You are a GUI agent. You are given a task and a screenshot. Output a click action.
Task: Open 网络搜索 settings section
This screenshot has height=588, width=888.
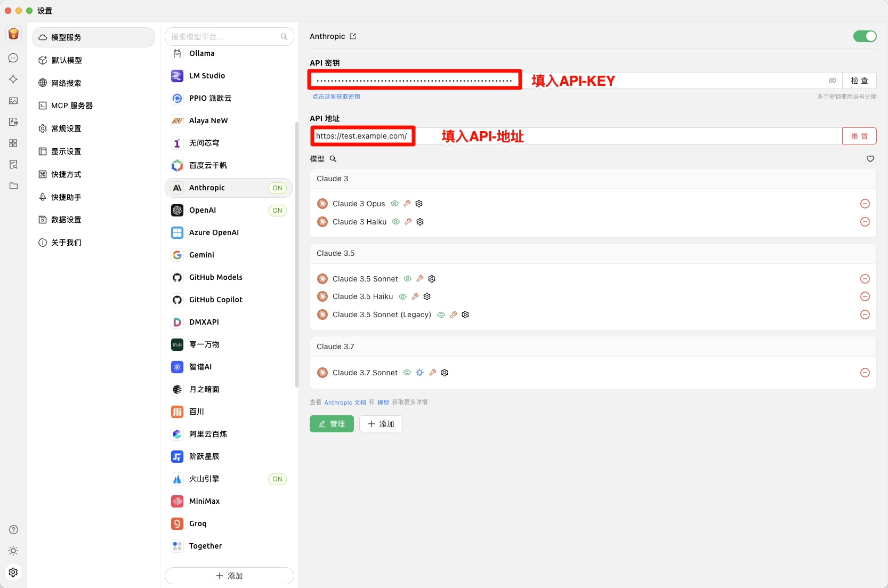tap(94, 83)
